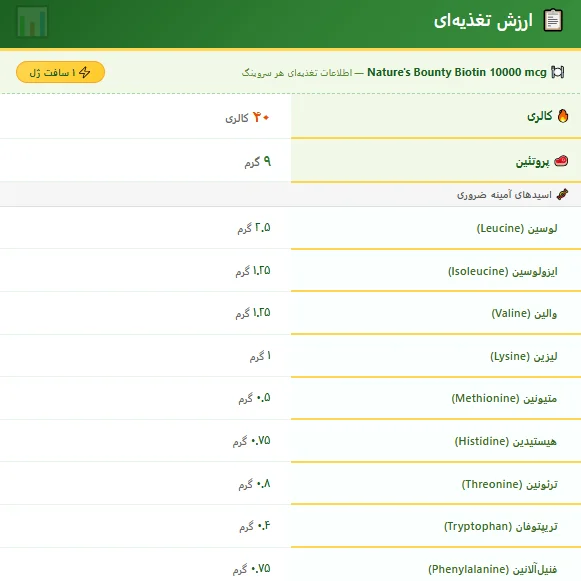Click the clipboard icon beside ارزش تغذیه‌ای
Viewport: 581px width, 581px height.
[x=553, y=20]
